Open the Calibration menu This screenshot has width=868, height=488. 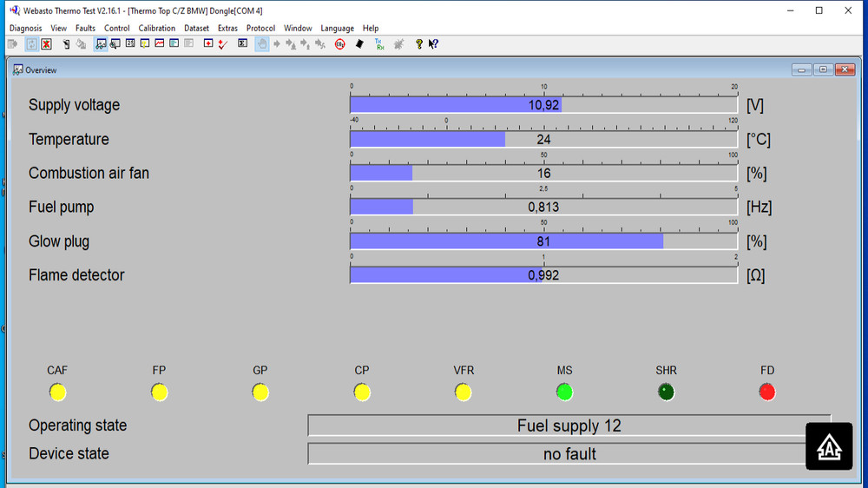coord(156,29)
